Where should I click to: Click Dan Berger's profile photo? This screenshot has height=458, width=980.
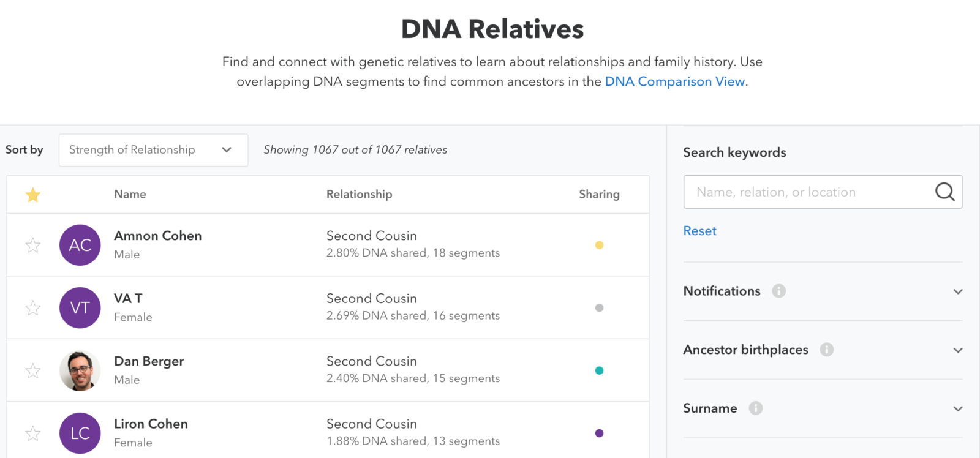coord(80,370)
